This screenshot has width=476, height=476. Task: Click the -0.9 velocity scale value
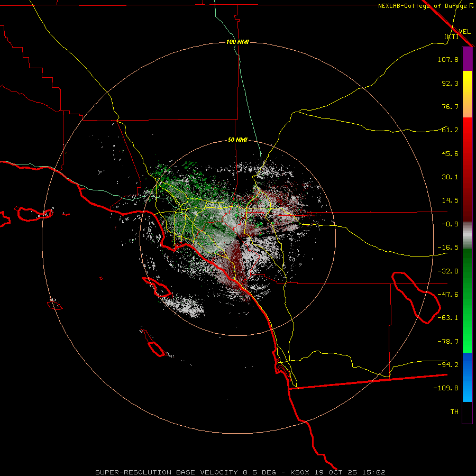pyautogui.click(x=450, y=224)
